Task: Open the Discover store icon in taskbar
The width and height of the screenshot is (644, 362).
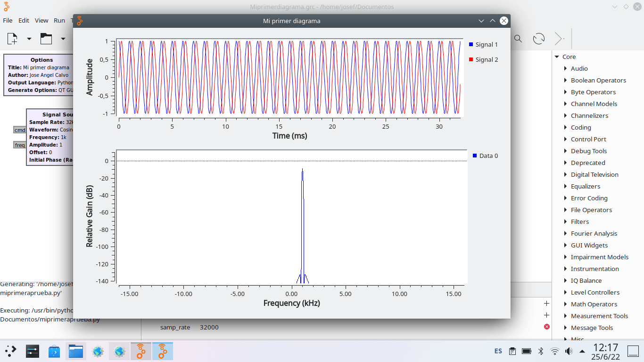Action: click(x=54, y=351)
